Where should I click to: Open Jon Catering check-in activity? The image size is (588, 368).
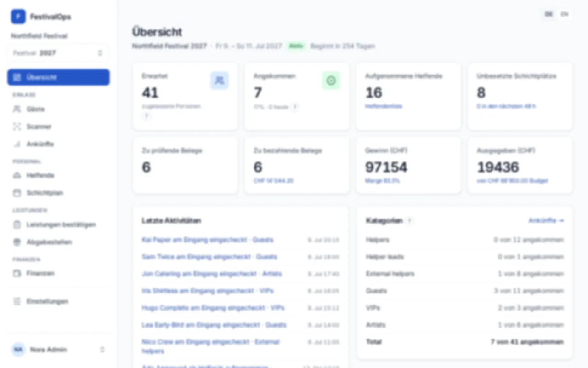click(x=212, y=274)
